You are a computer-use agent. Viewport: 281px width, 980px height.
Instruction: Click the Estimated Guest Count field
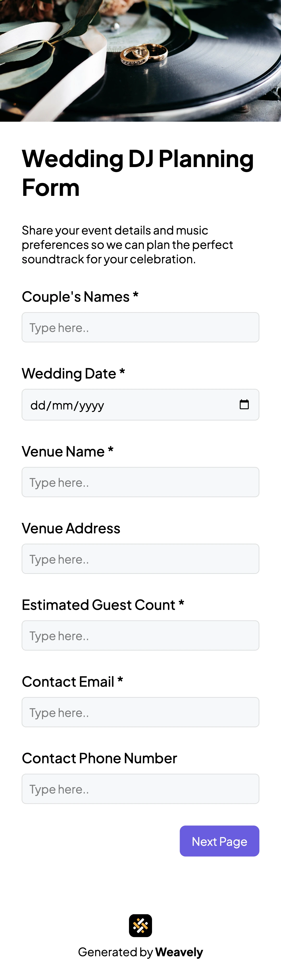coord(140,635)
